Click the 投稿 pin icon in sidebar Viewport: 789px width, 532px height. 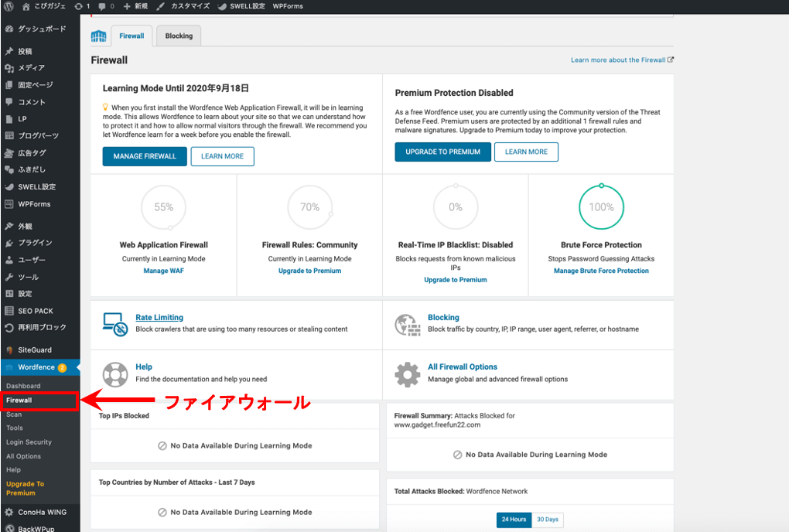click(x=9, y=51)
